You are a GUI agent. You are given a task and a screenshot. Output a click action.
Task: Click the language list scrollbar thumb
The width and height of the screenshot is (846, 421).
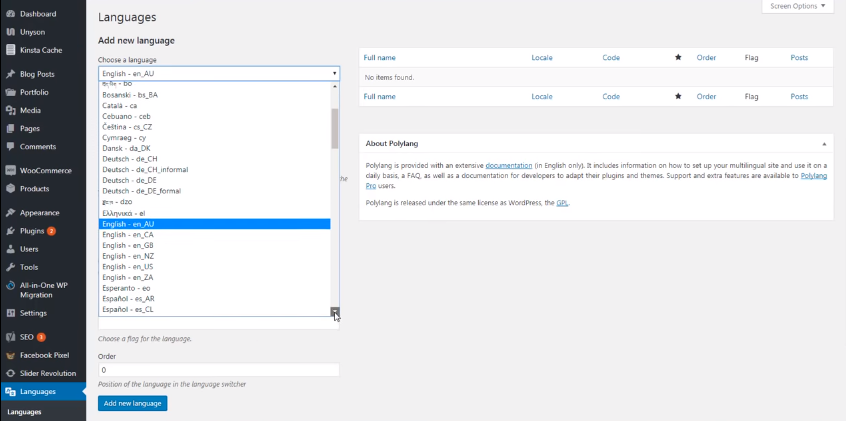pos(335,128)
